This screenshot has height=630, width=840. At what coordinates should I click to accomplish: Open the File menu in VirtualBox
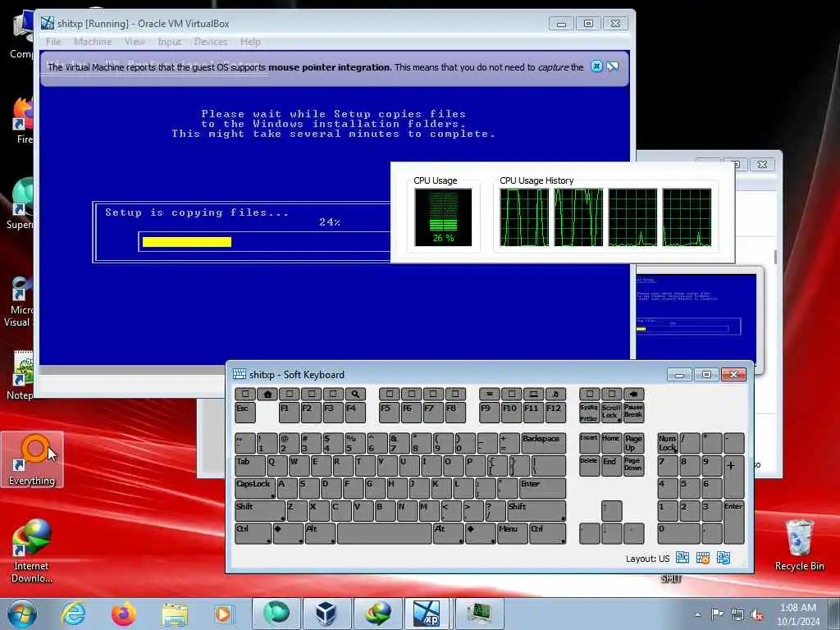(x=53, y=42)
